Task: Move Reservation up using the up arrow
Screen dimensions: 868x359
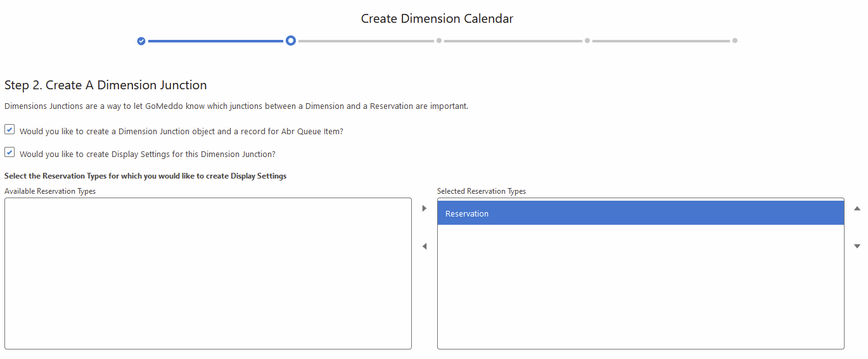Action: (x=857, y=208)
